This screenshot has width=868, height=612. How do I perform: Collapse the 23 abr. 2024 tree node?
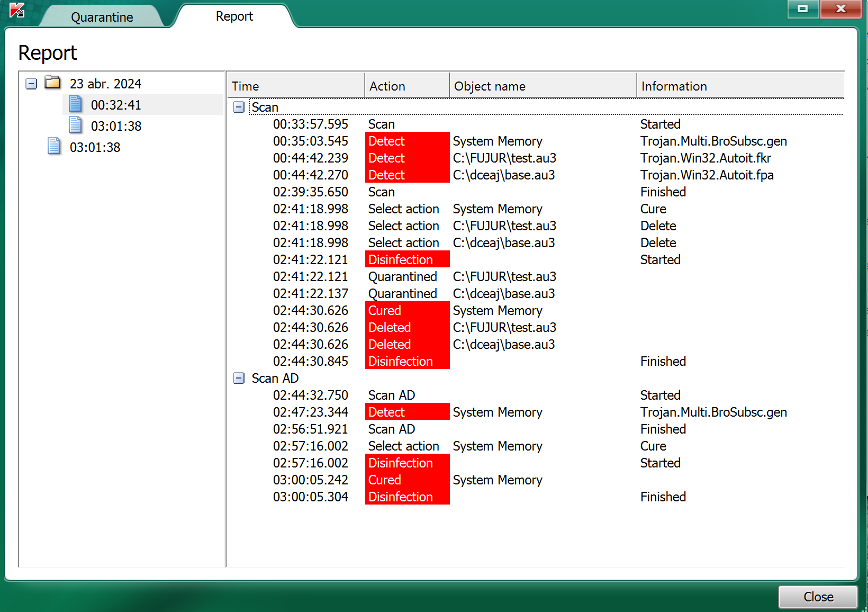click(31, 84)
